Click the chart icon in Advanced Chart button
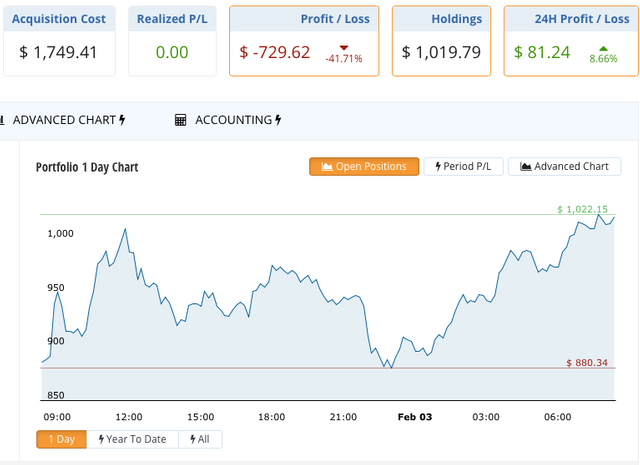The image size is (640, 465). [x=524, y=167]
